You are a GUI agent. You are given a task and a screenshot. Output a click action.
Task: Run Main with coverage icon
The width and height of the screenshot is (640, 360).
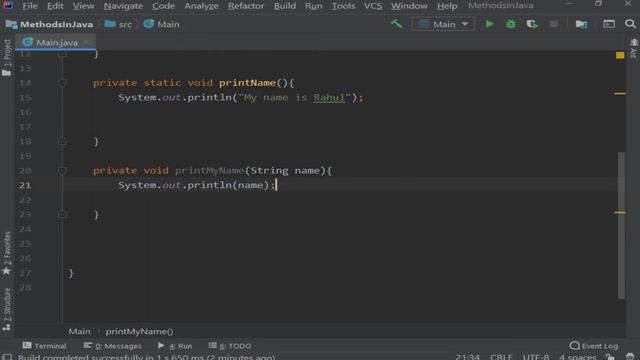(x=532, y=24)
